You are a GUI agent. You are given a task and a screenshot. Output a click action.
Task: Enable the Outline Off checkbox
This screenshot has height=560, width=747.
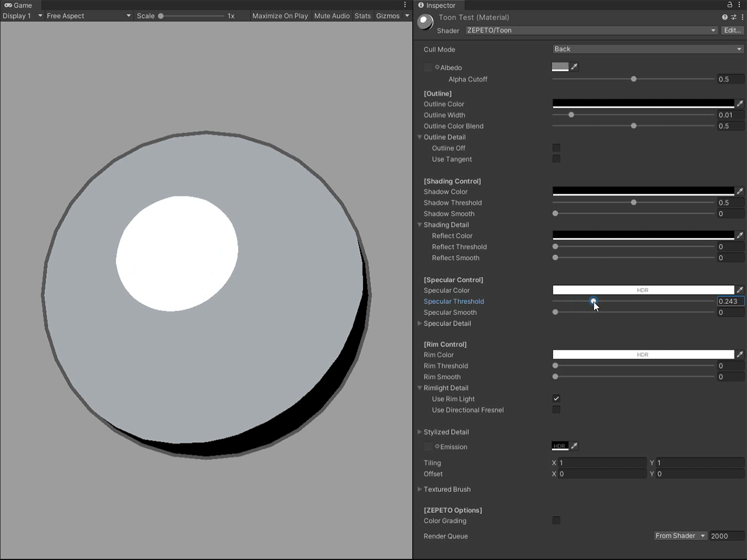point(556,148)
